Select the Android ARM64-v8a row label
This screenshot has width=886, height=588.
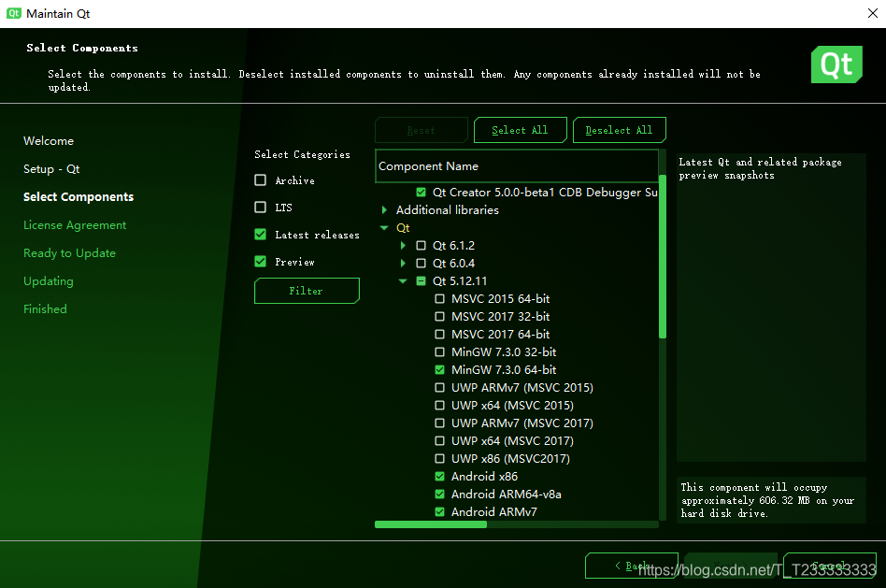point(507,495)
